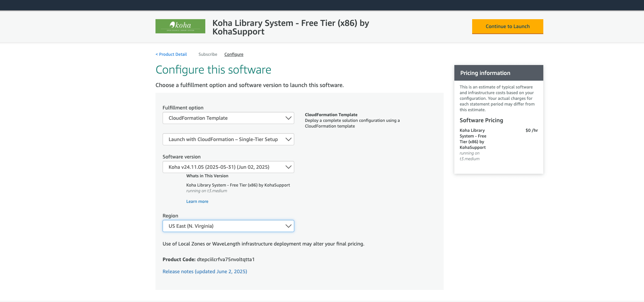644x302 pixels.
Task: Click the product title Koha Library System
Action: (x=291, y=27)
